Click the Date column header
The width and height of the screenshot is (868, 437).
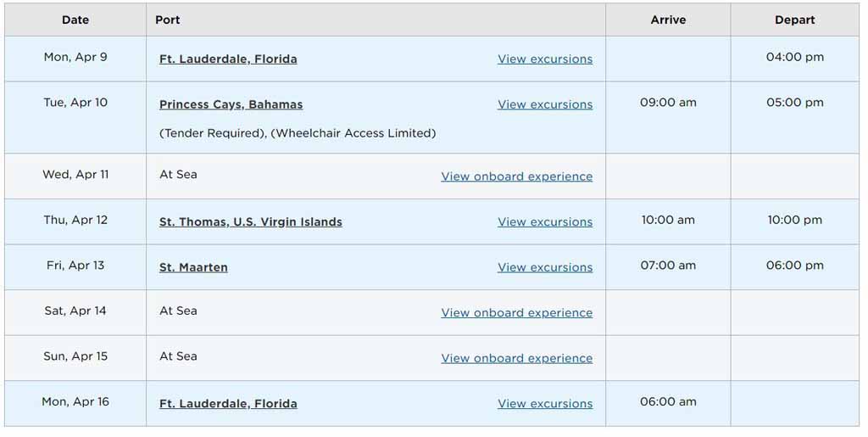[x=75, y=20]
